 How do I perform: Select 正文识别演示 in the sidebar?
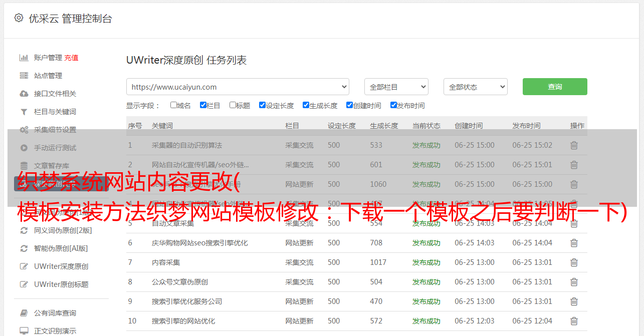coord(55,331)
